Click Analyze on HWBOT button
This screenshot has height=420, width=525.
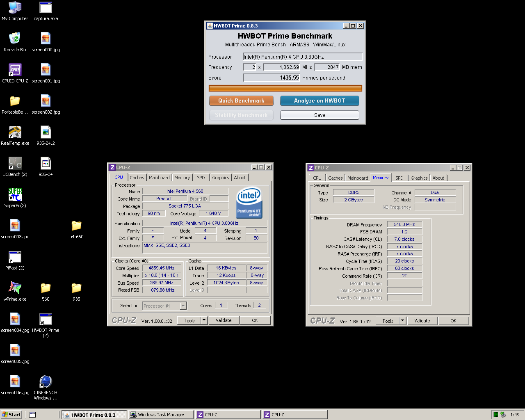click(320, 101)
